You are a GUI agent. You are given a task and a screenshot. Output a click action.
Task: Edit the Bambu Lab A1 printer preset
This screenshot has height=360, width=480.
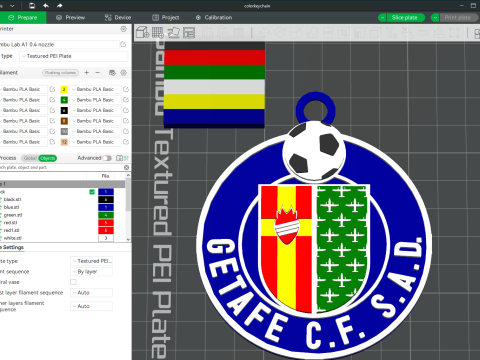(123, 44)
